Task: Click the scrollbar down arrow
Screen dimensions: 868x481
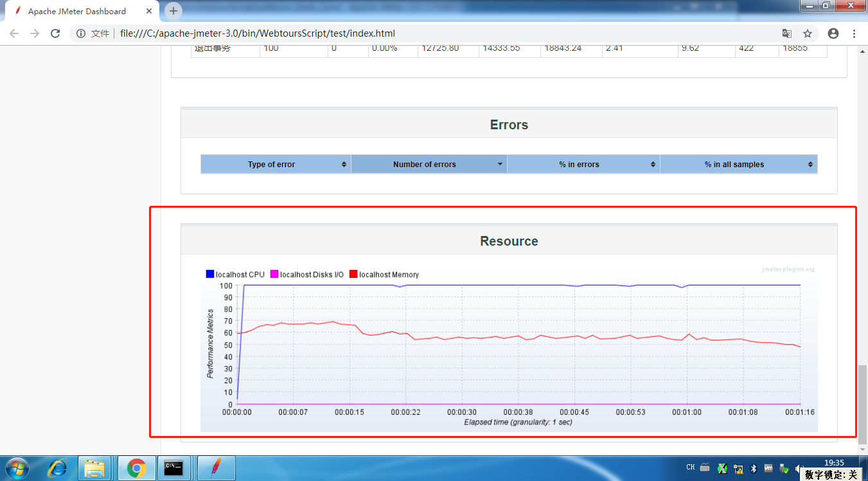Action: point(862,449)
